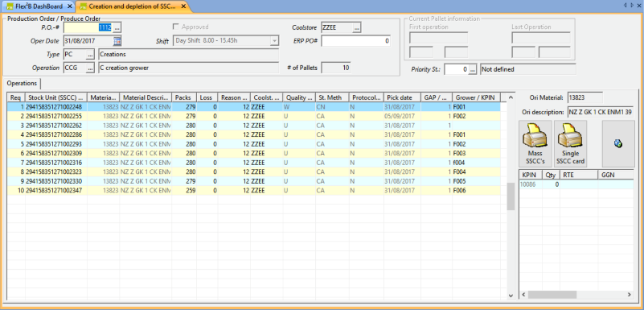Click grower cell F003
Screen dimensions: 644x310
pos(478,153)
